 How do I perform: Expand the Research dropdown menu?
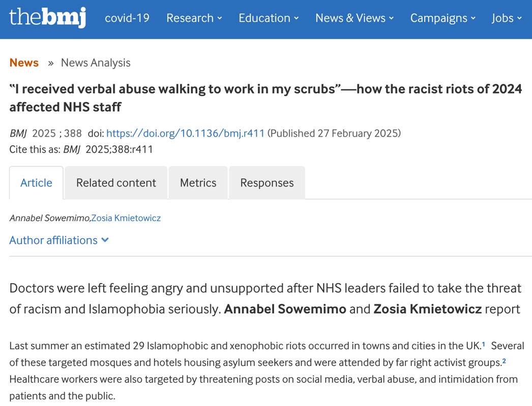pyautogui.click(x=194, y=18)
